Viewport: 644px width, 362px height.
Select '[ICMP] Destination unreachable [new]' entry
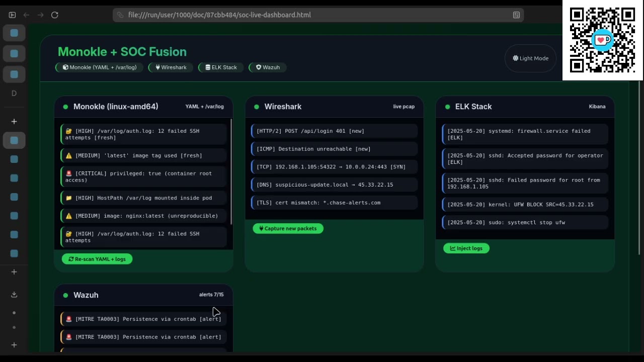pos(334,149)
